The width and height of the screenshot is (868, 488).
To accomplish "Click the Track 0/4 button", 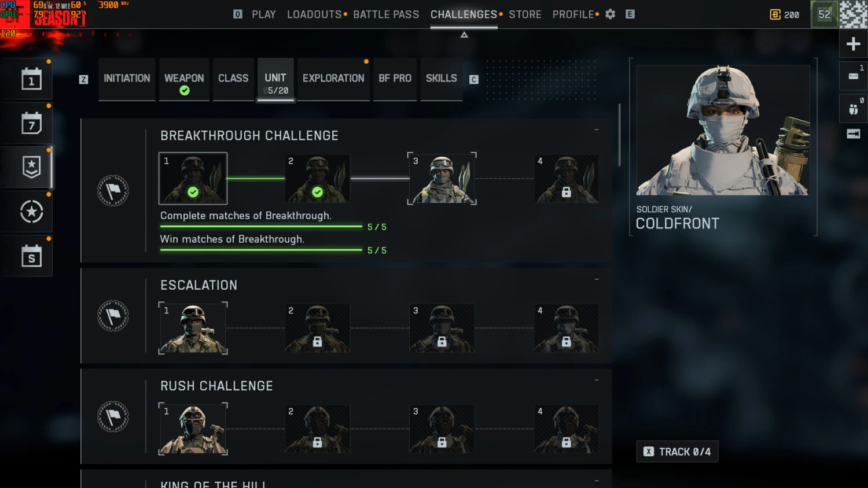I will point(677,452).
